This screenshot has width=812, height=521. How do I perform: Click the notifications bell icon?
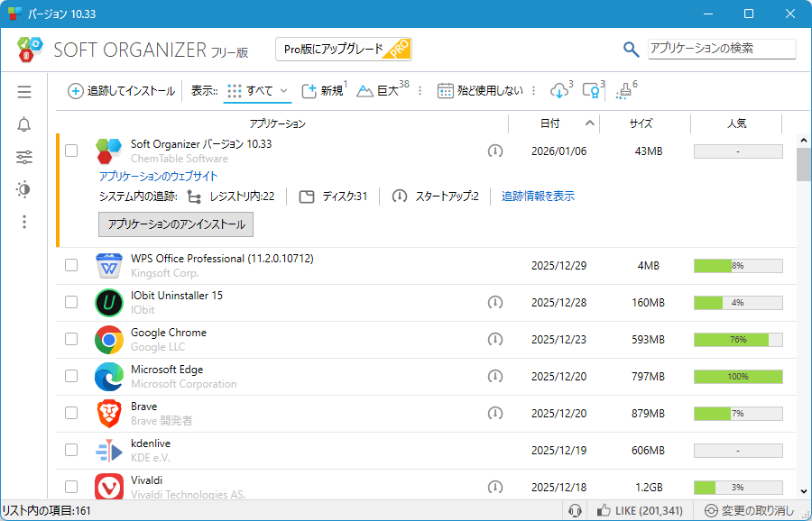[x=24, y=124]
